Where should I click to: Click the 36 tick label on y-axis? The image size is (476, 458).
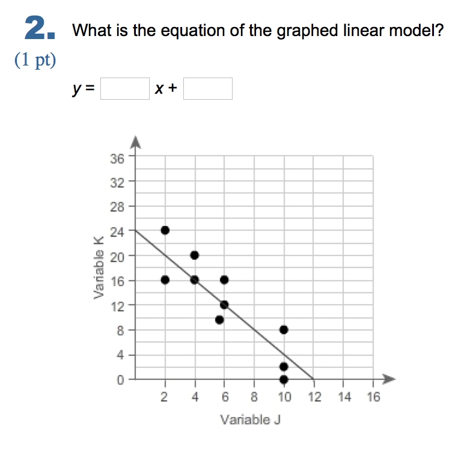coord(117,159)
